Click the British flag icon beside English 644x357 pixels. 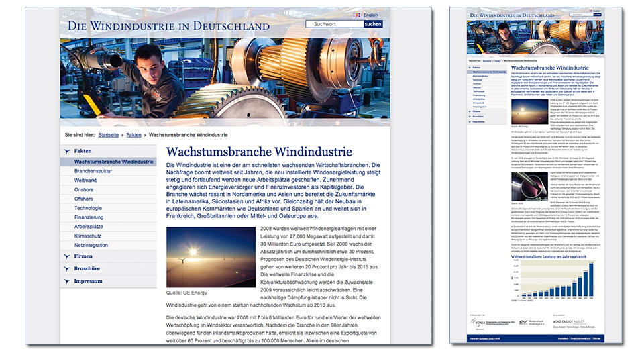[357, 15]
